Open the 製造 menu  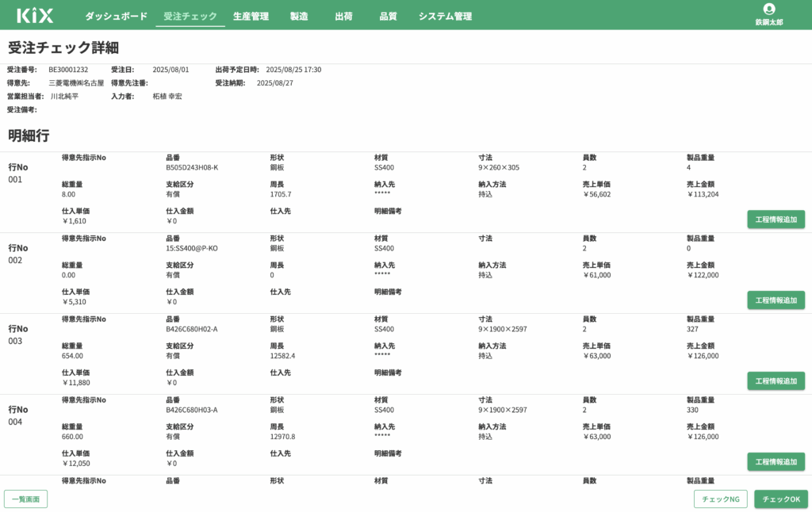click(299, 16)
